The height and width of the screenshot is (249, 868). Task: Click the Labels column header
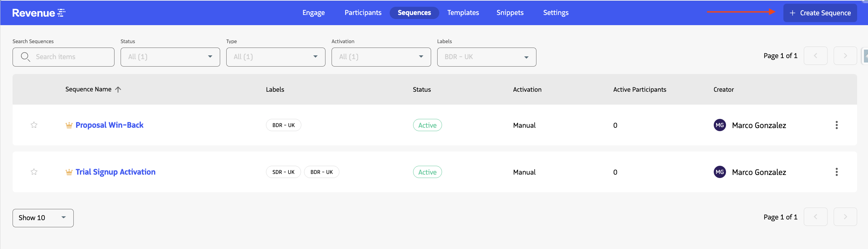click(x=275, y=89)
